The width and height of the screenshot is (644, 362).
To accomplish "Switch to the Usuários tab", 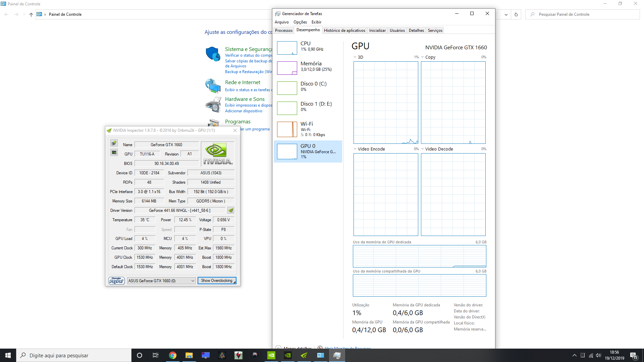I will coord(397,31).
